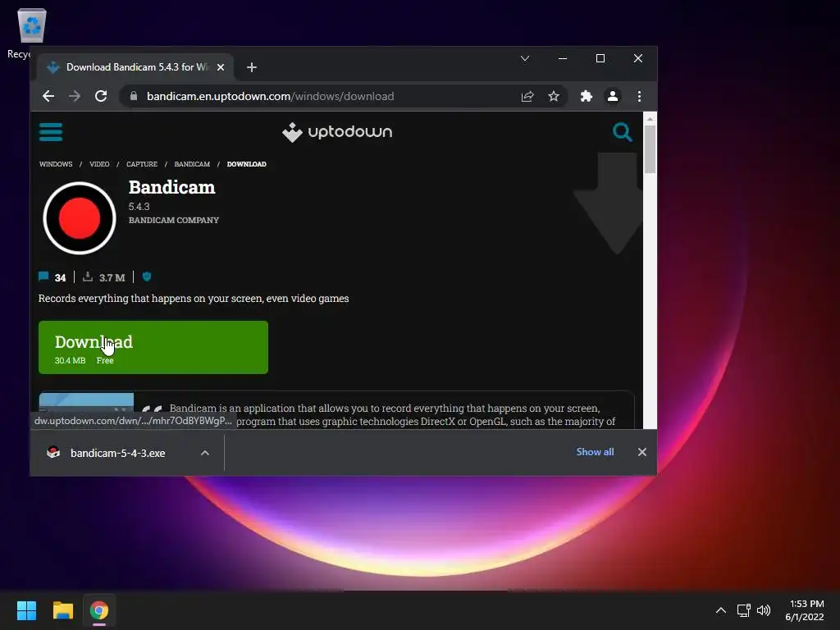
Task: Go to the Uptodown logo homepage
Action: pos(337,132)
